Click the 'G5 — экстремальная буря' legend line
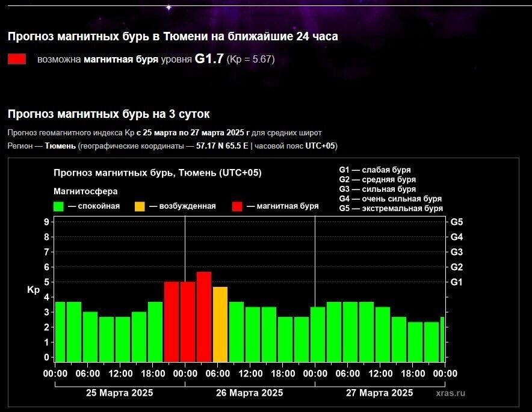The width and height of the screenshot is (532, 412). 391,208
